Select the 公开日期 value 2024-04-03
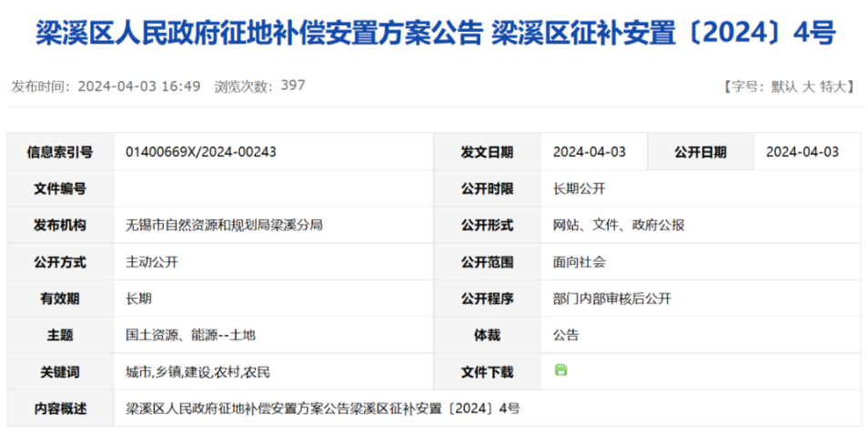The image size is (868, 434). pyautogui.click(x=802, y=152)
